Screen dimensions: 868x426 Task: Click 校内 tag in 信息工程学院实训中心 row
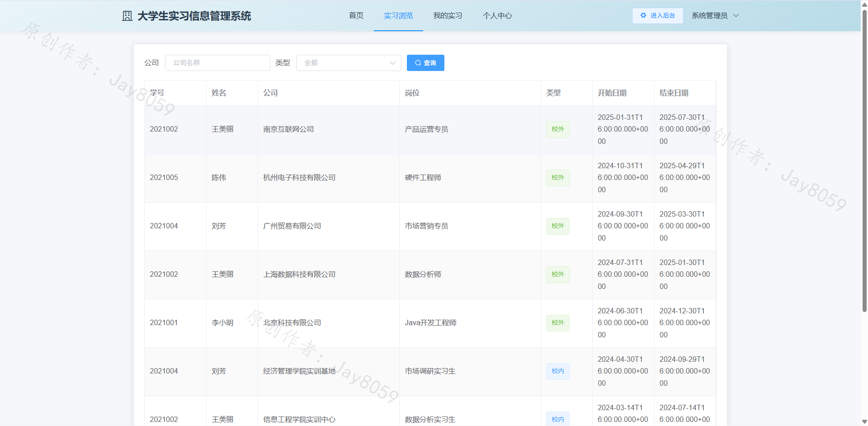[x=558, y=419]
